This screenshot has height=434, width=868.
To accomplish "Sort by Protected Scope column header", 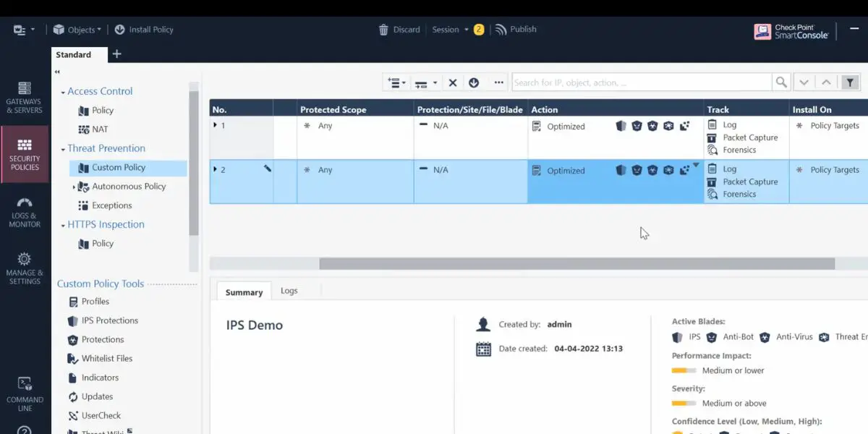I will [x=333, y=110].
